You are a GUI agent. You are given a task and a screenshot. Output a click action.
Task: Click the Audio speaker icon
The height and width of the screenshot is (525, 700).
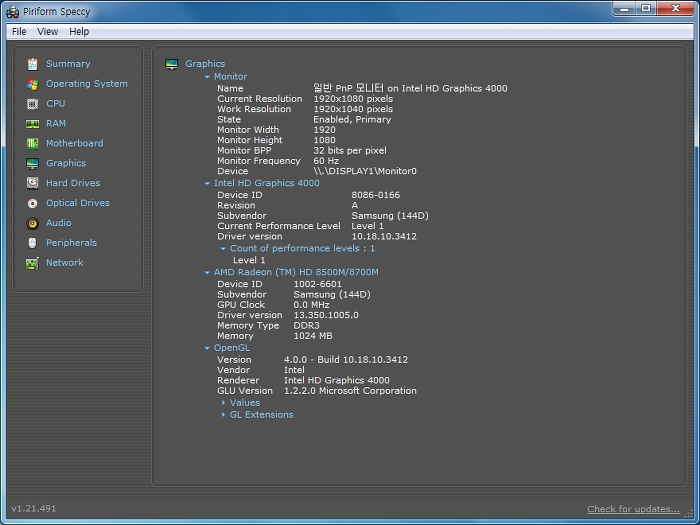pos(32,223)
